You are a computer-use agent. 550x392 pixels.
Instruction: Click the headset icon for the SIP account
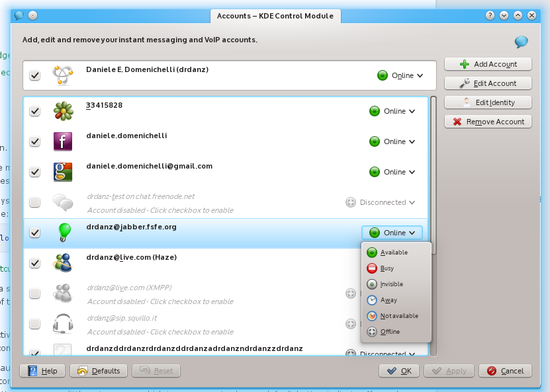click(x=63, y=323)
